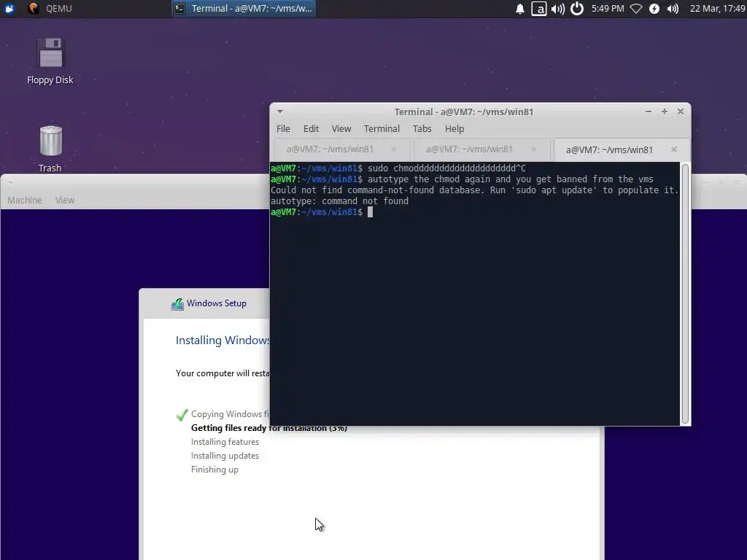
Task: Close the first terminal tab
Action: tap(393, 149)
